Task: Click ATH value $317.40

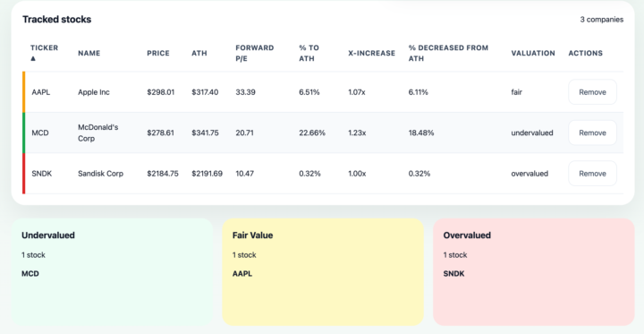Action: pyautogui.click(x=205, y=92)
